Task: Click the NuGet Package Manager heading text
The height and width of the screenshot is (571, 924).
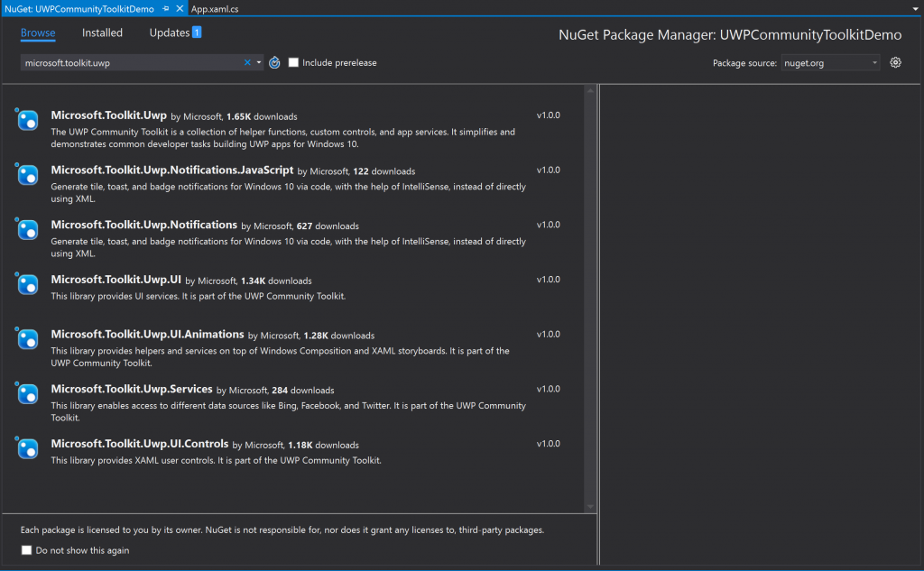Action: coord(729,35)
